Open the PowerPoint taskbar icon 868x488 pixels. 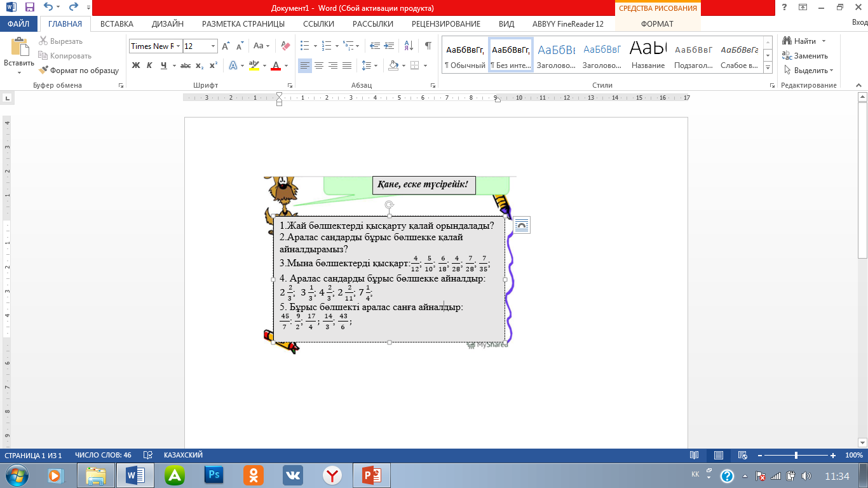[371, 475]
